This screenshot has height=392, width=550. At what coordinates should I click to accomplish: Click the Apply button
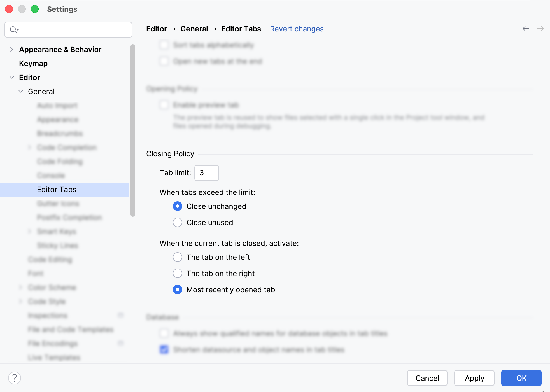coord(474,378)
